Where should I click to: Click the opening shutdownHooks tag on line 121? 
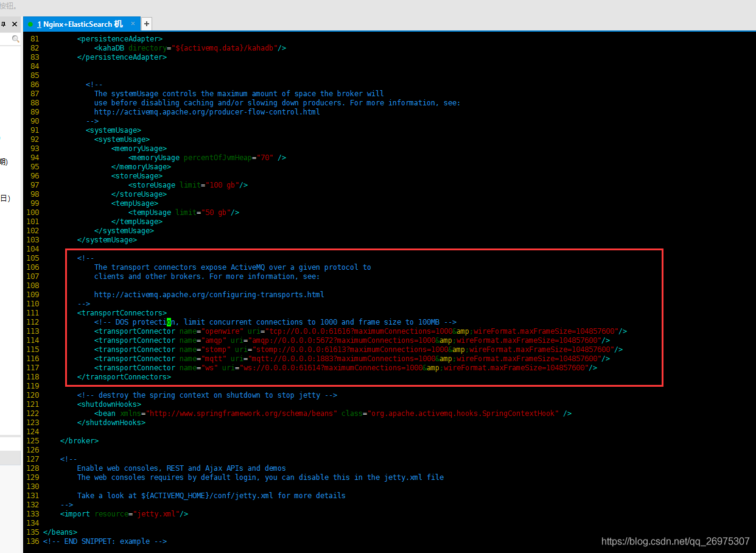[x=109, y=404]
